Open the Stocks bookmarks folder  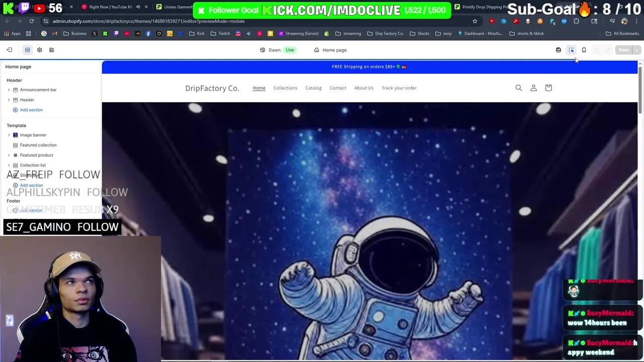coord(420,33)
